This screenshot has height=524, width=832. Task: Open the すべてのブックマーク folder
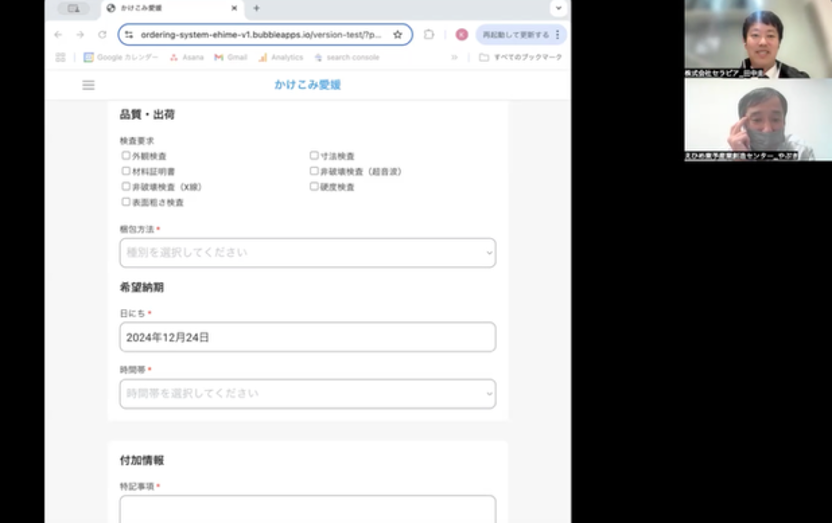pyautogui.click(x=520, y=57)
